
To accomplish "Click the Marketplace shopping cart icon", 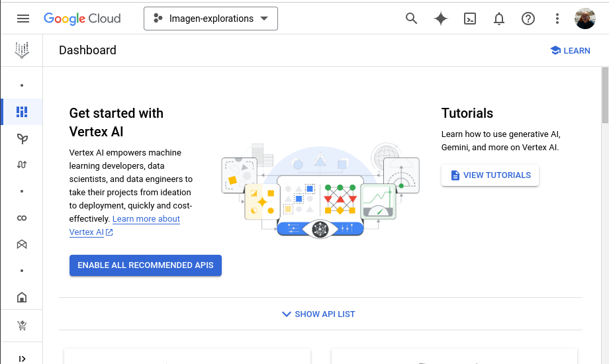I will (22, 325).
